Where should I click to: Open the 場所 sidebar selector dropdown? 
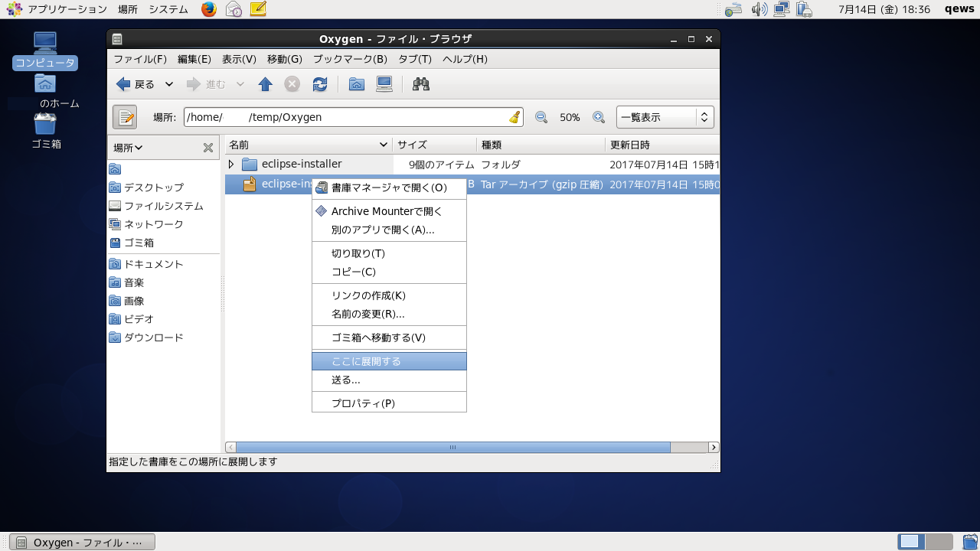pos(128,148)
